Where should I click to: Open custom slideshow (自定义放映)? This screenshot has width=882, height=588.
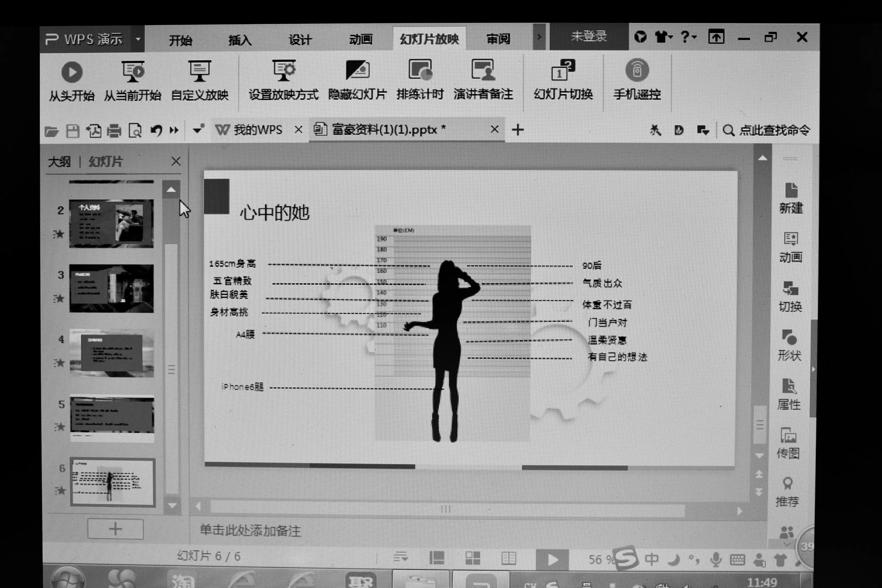tap(199, 81)
